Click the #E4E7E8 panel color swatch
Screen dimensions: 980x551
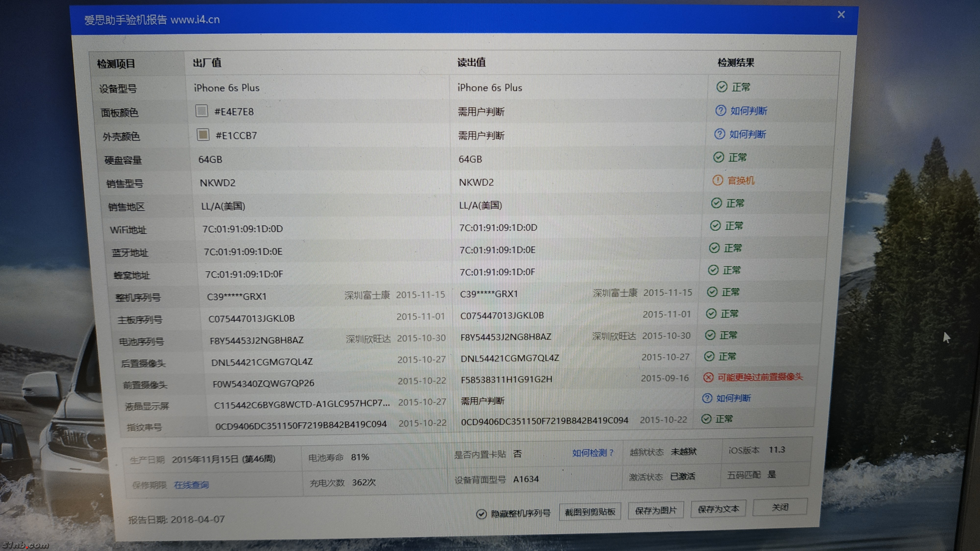(202, 111)
